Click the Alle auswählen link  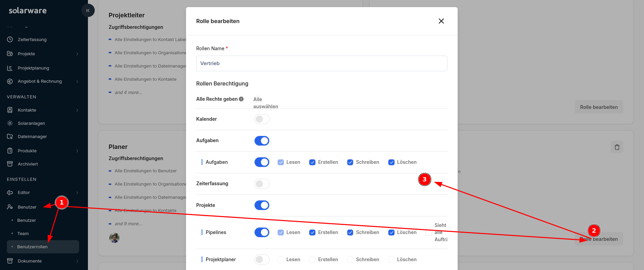[265, 103]
